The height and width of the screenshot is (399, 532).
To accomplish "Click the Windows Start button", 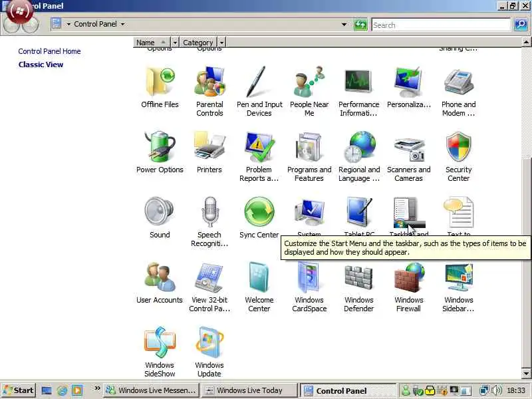I will click(19, 390).
